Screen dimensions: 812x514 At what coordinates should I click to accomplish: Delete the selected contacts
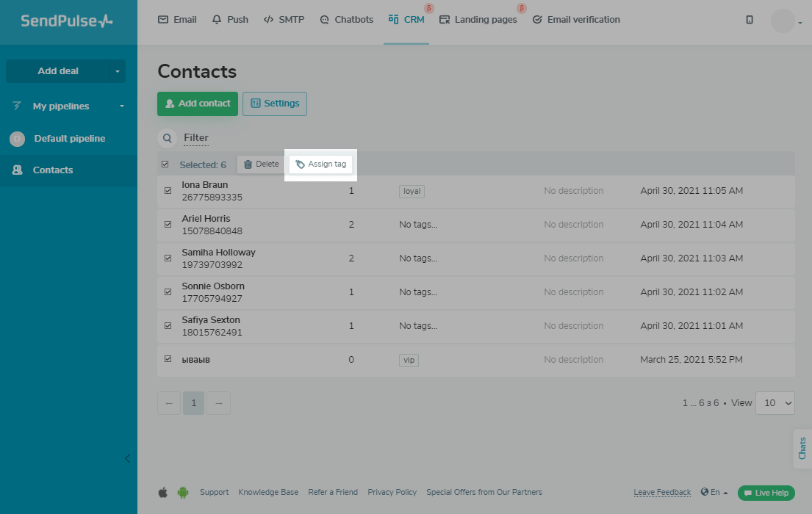261,164
